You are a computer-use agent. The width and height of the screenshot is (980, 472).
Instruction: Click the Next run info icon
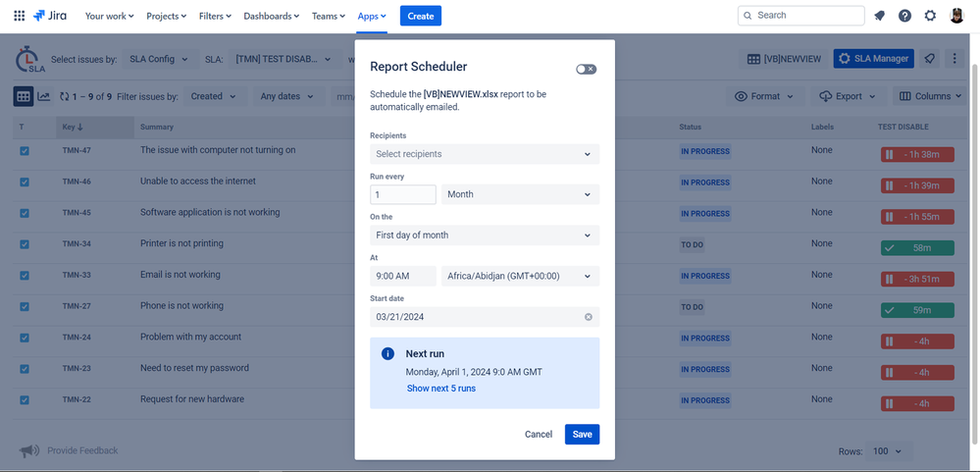pyautogui.click(x=387, y=354)
